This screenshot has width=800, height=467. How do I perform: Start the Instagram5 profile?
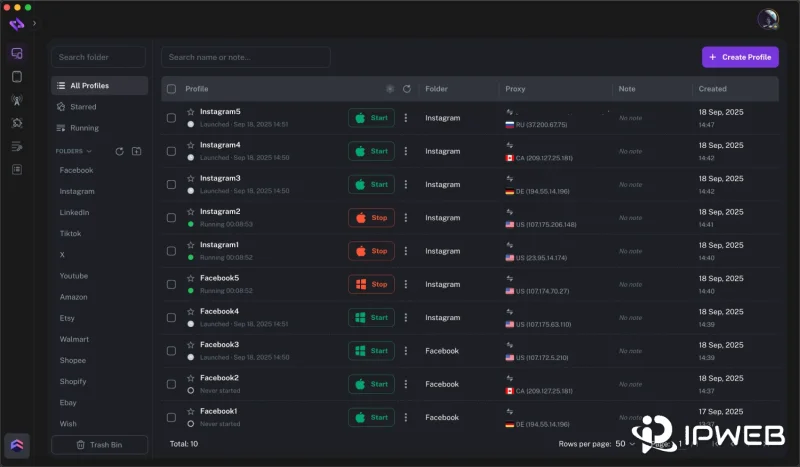click(x=371, y=118)
